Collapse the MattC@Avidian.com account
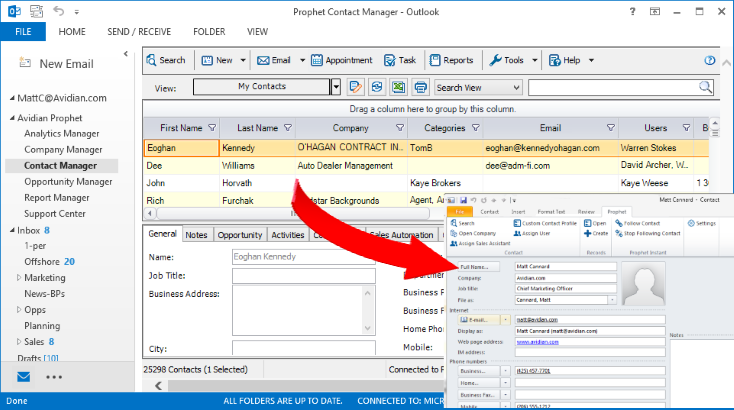The image size is (734, 410). (x=12, y=98)
